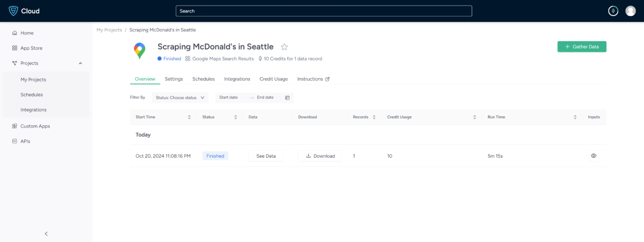Click the top Search field

click(324, 11)
